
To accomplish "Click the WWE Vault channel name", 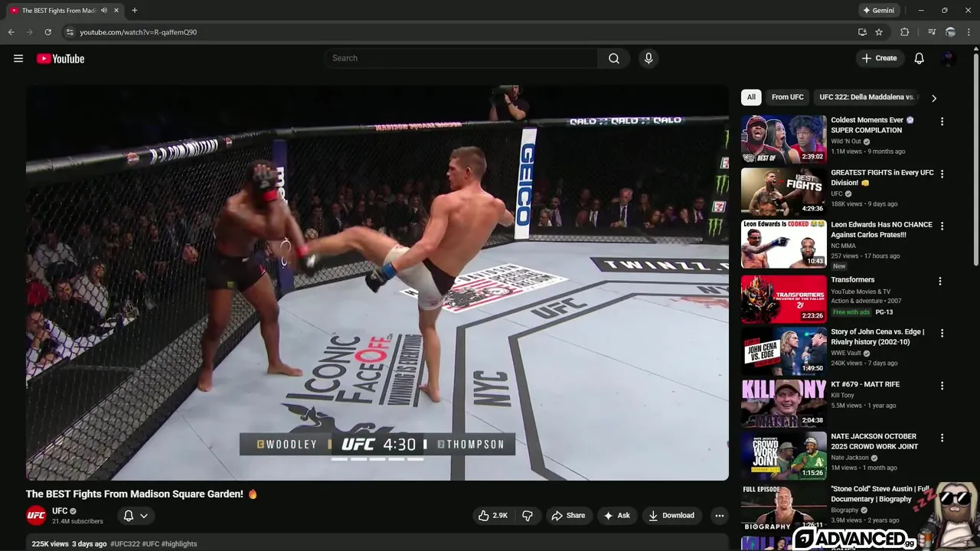I will point(846,354).
